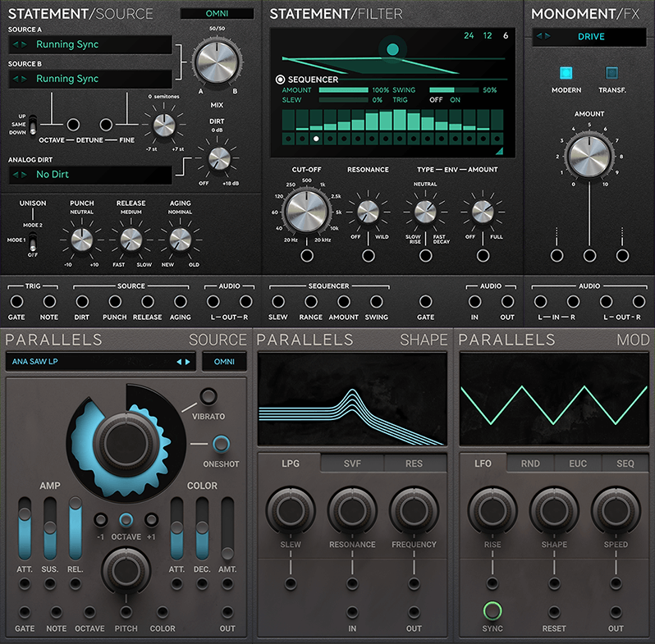Click the Drive Amount knob in Monoment FX
Image resolution: width=655 pixels, height=644 pixels.
589,156
